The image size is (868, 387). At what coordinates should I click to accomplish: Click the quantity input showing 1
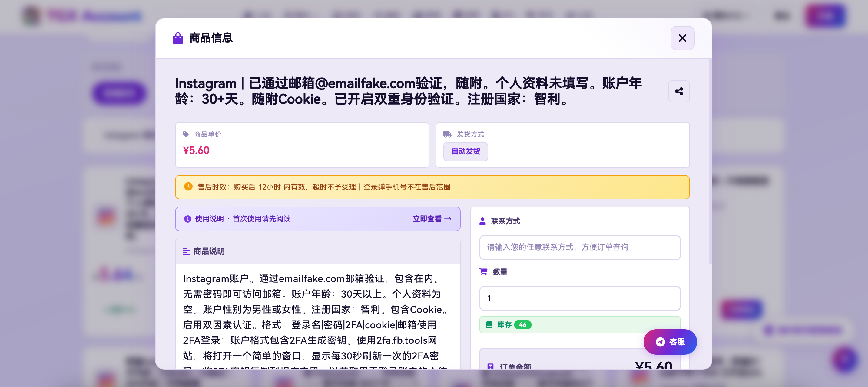pyautogui.click(x=579, y=298)
